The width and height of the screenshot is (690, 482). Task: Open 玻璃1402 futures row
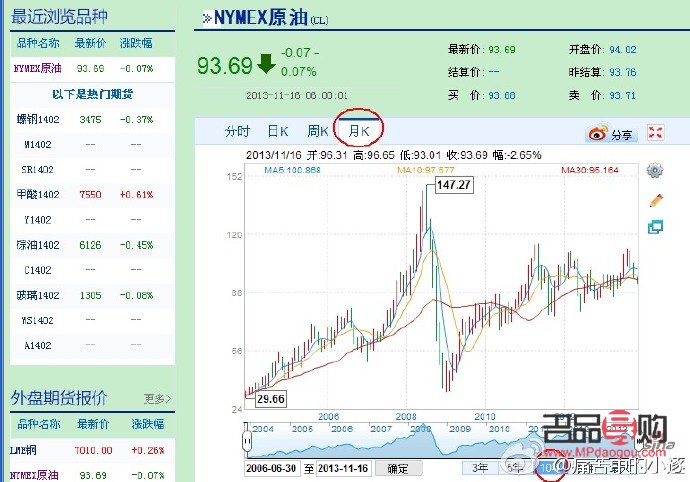point(92,295)
